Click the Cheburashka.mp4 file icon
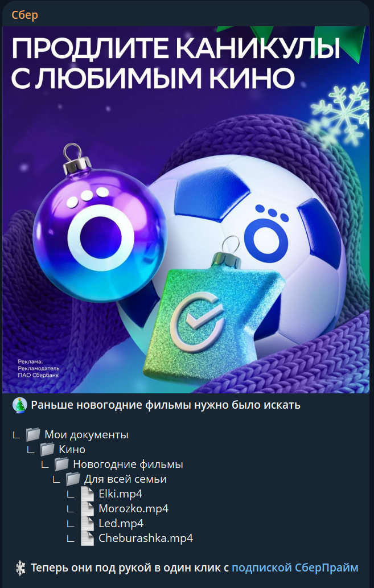The image size is (374, 588). pyautogui.click(x=88, y=538)
